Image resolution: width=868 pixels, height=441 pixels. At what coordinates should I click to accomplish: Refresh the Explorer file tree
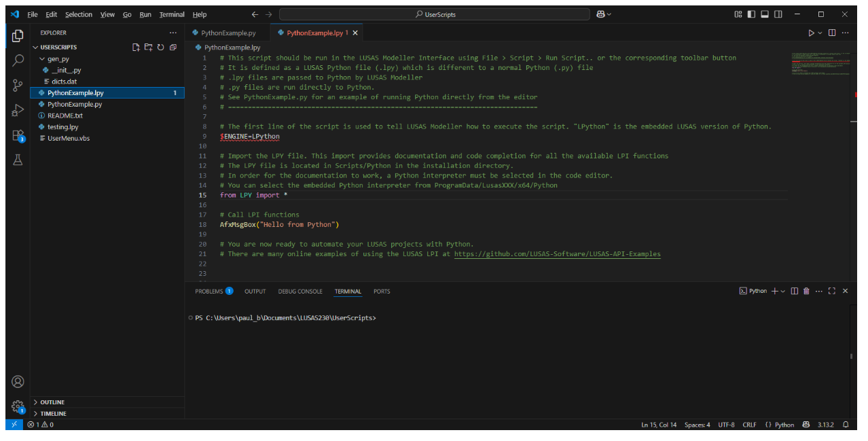160,48
